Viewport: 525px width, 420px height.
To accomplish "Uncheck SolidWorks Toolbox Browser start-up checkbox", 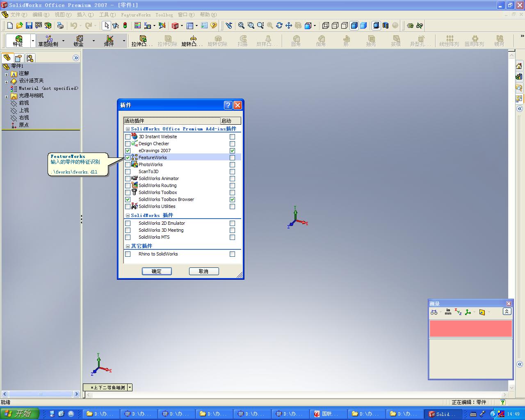I will 233,200.
